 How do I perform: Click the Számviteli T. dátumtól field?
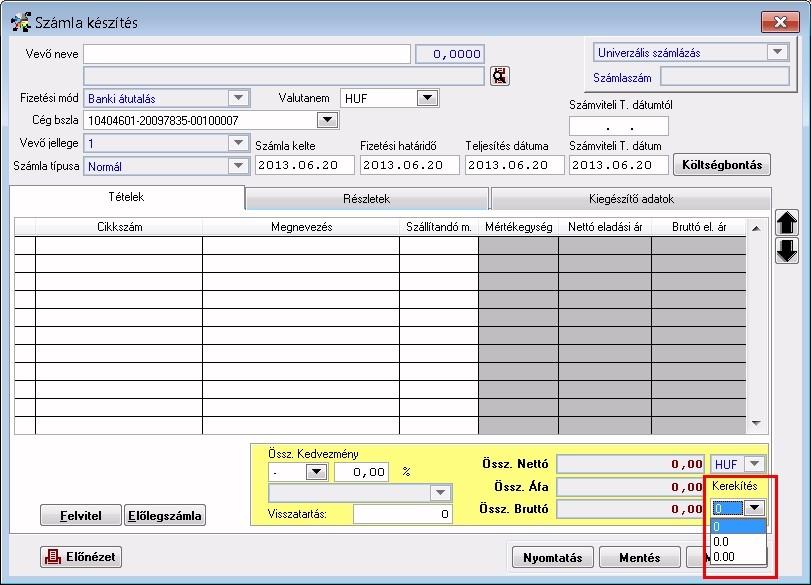click(x=619, y=126)
